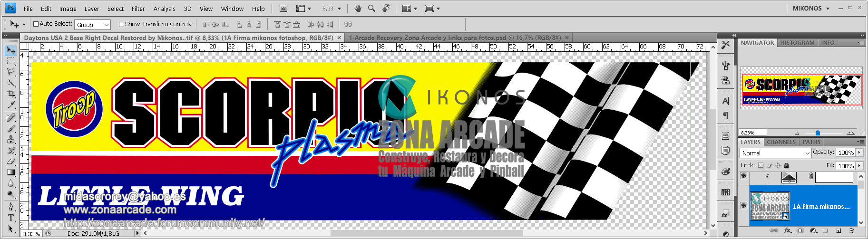
Task: Switch to the Channels tab
Action: [x=781, y=142]
